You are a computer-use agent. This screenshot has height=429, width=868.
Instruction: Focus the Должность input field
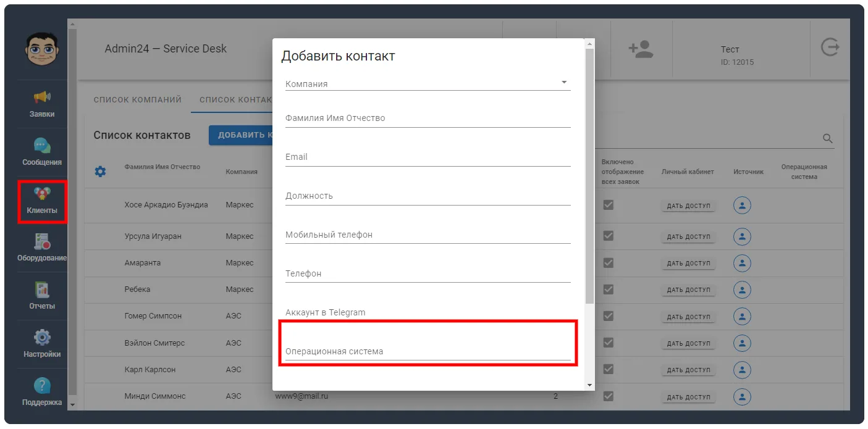(428, 196)
